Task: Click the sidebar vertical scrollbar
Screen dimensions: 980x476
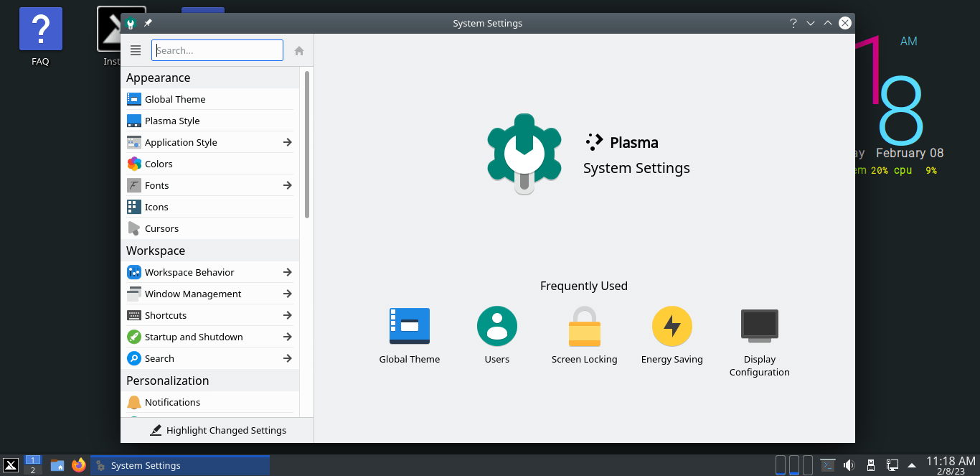Action: pyautogui.click(x=307, y=144)
